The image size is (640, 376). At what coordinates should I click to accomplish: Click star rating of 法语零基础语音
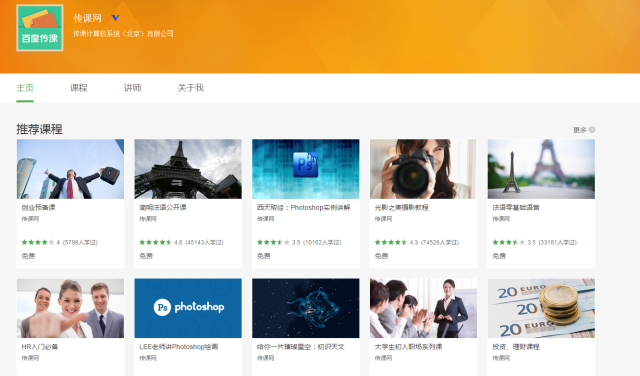pos(509,242)
